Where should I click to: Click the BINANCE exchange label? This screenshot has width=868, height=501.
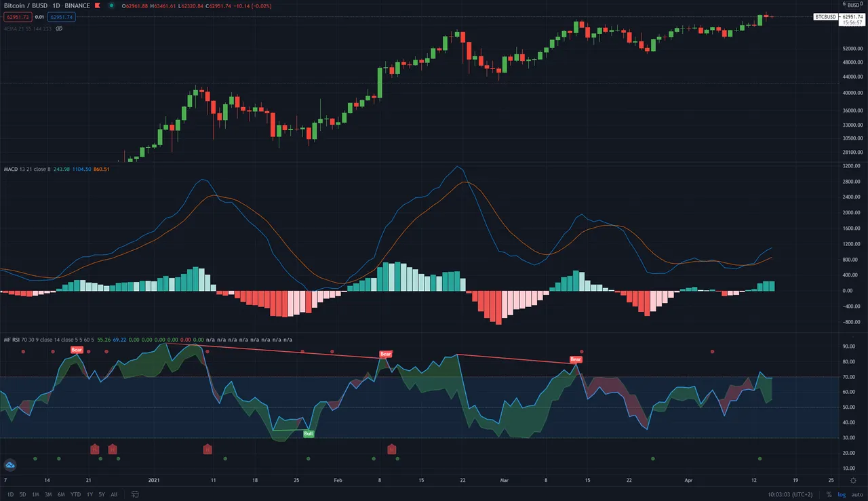point(78,5)
